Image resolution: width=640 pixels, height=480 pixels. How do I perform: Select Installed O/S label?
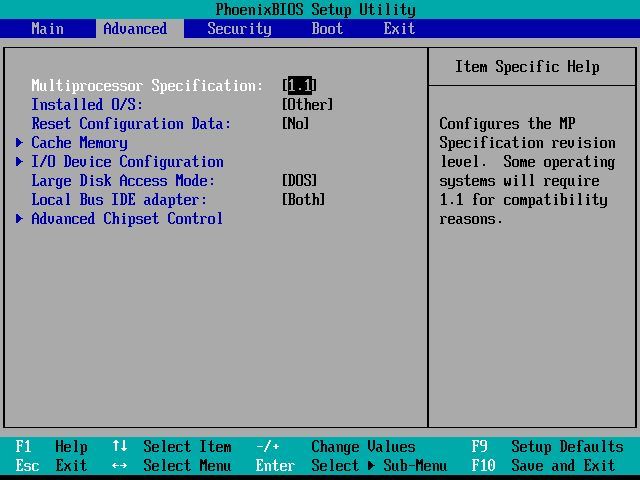(x=87, y=104)
